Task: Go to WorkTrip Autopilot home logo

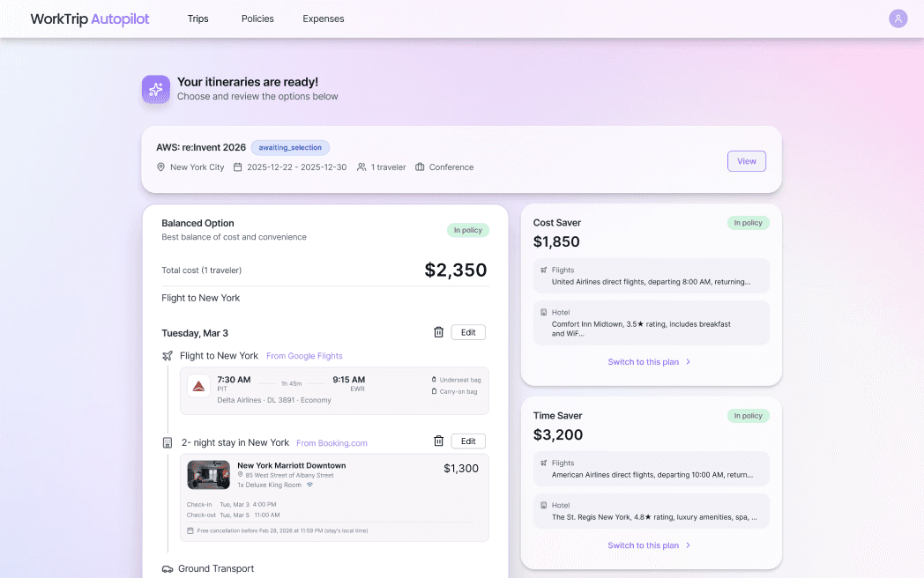Action: [90, 19]
